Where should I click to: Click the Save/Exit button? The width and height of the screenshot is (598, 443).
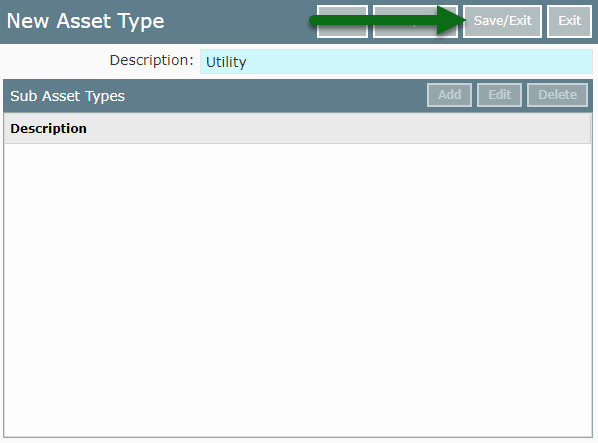[x=502, y=21]
